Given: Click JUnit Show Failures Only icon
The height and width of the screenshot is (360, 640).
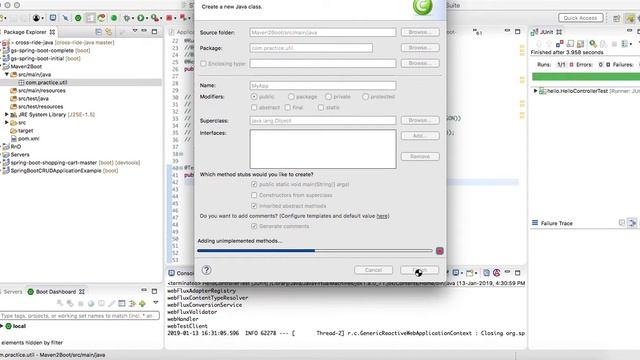Looking at the screenshot, I should tap(559, 44).
